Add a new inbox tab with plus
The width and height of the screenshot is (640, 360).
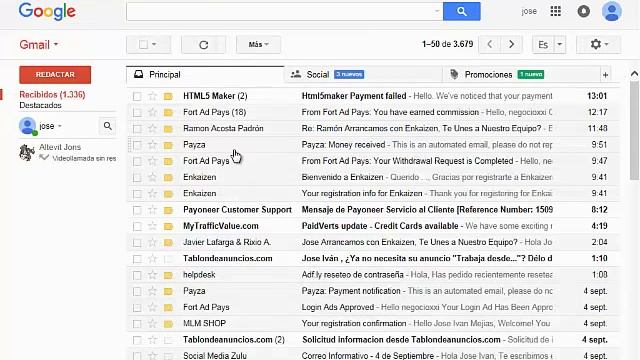click(x=605, y=75)
